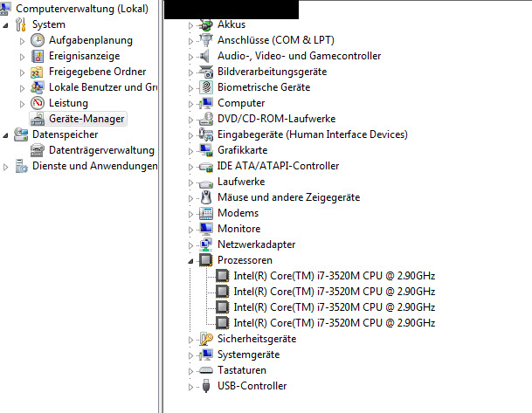Select Mäuse und andere Zeigegeräte label
Viewport: 532px width, 413px height.
tap(288, 197)
